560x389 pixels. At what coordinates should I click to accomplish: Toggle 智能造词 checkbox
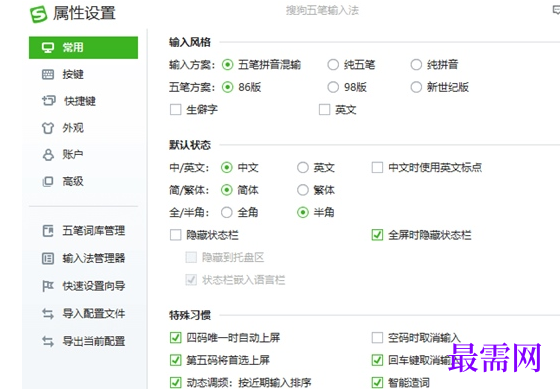pyautogui.click(x=377, y=383)
